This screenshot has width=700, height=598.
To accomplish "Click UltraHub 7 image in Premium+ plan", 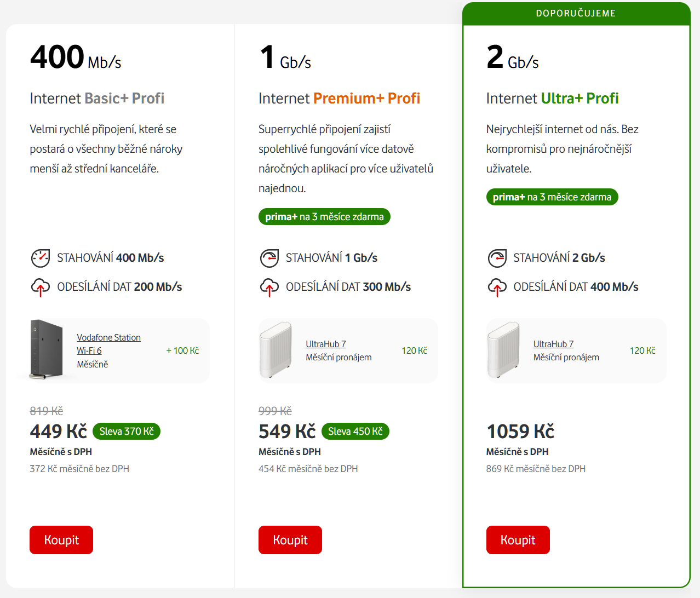I will pos(276,350).
